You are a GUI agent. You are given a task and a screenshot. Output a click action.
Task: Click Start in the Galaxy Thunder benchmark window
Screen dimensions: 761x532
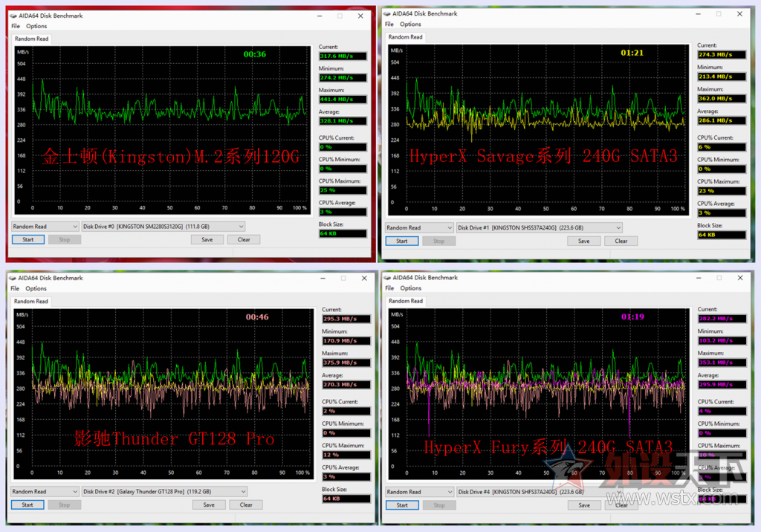coord(27,505)
